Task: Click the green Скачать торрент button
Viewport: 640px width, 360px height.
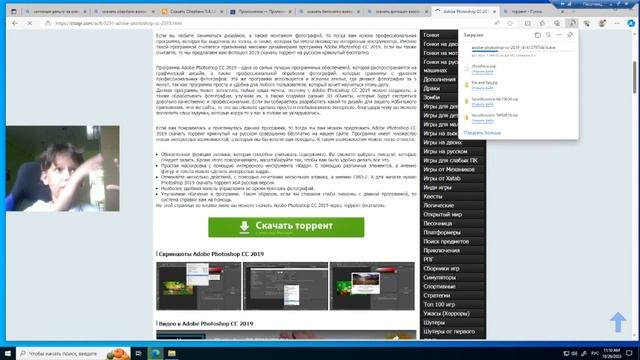Action: [286, 227]
